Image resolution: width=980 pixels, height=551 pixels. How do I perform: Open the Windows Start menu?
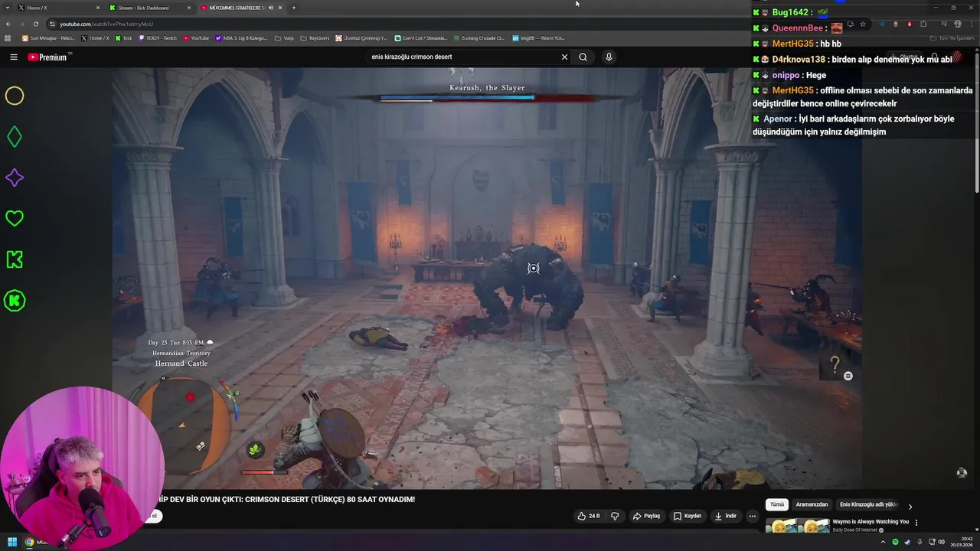(12, 542)
